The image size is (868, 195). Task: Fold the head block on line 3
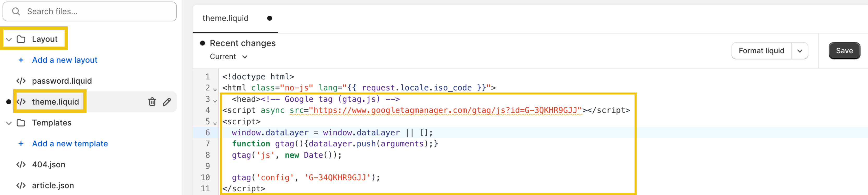pos(215,101)
